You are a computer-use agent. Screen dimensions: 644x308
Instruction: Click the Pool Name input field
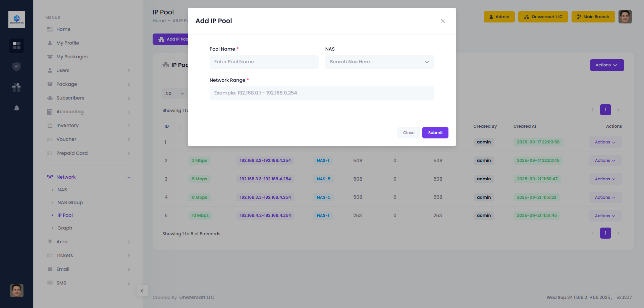[x=264, y=62]
